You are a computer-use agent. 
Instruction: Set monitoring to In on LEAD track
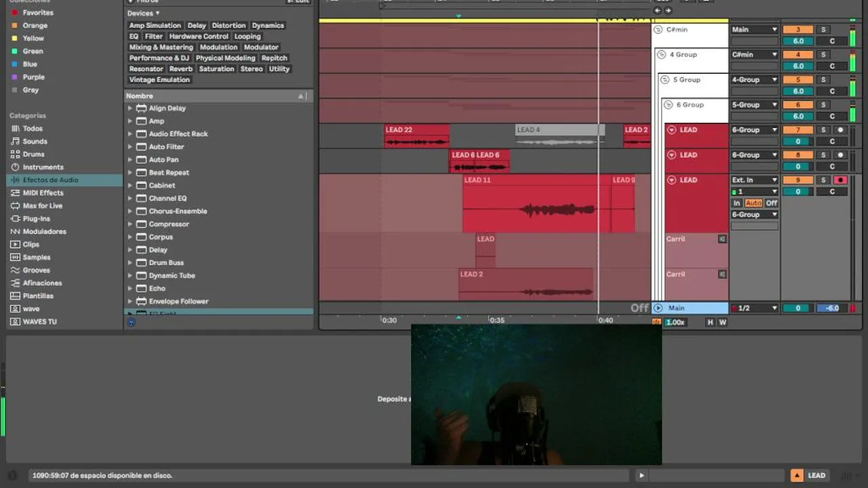pyautogui.click(x=737, y=203)
